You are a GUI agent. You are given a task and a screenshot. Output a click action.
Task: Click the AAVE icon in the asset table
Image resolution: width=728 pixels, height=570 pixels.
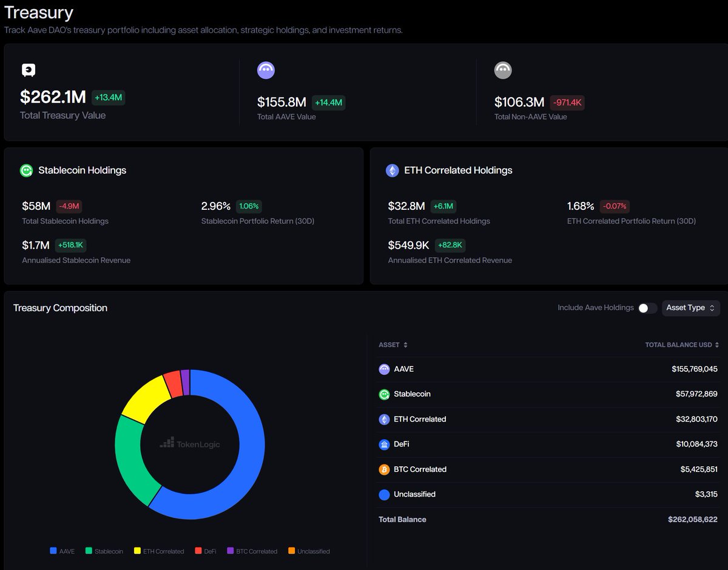tap(384, 369)
